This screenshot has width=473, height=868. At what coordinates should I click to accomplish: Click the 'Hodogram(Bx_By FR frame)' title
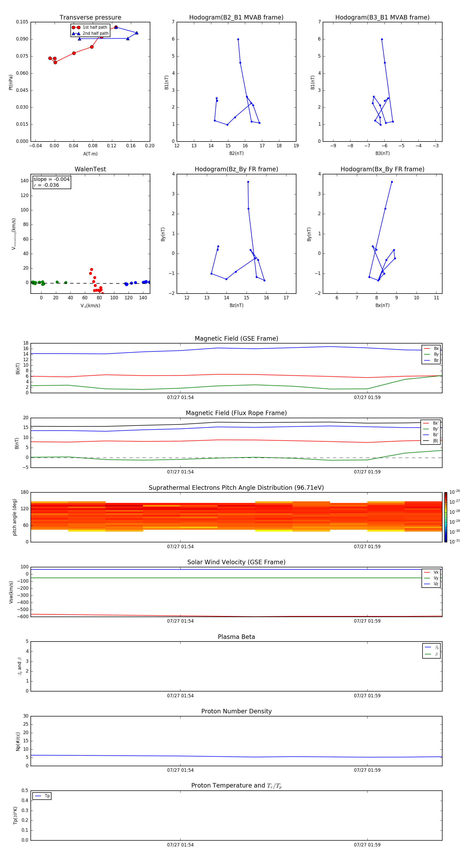coord(382,169)
